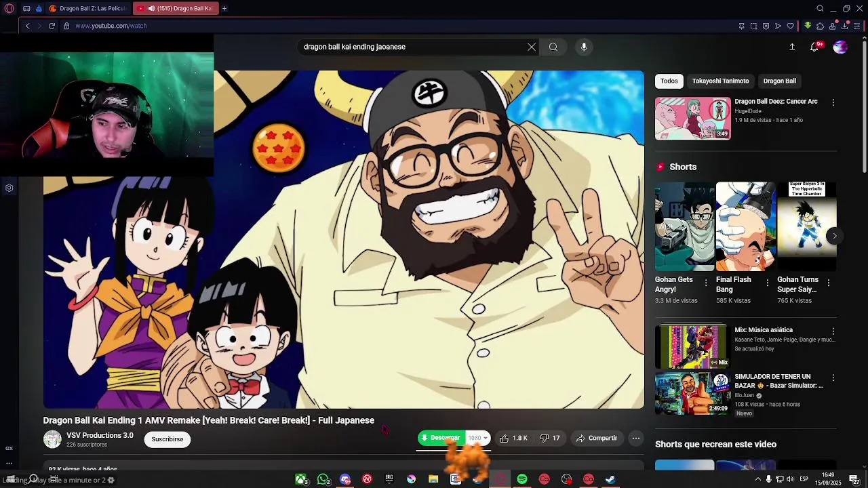Open Gohan Gets Angry short thumbnail
Viewport: 868px width, 488px height.
[684, 226]
